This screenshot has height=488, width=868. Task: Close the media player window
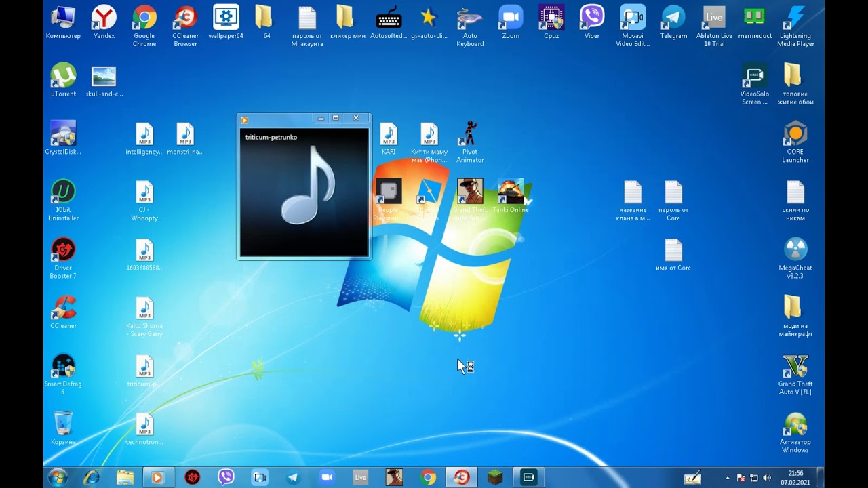pos(356,118)
